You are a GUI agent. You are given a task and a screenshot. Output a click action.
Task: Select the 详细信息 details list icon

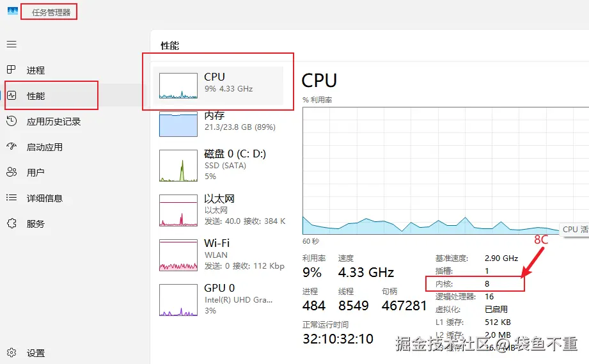click(x=12, y=198)
